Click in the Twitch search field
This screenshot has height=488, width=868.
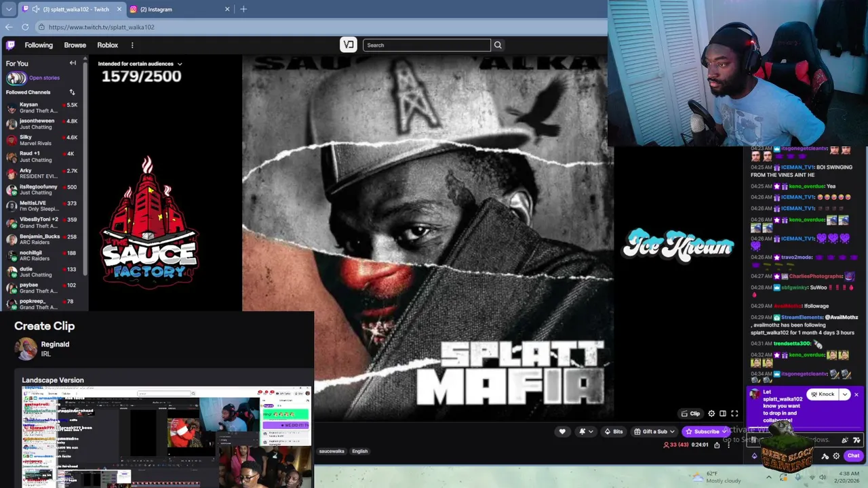(x=427, y=45)
